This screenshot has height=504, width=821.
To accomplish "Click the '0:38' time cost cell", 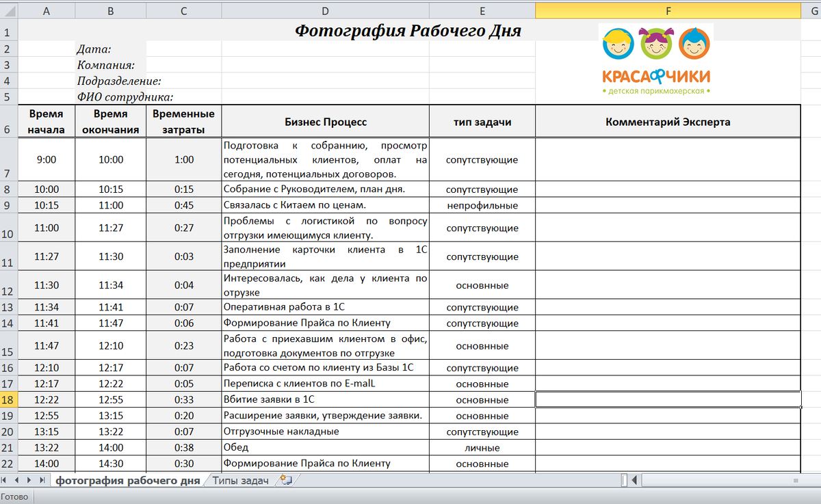I will [x=183, y=448].
